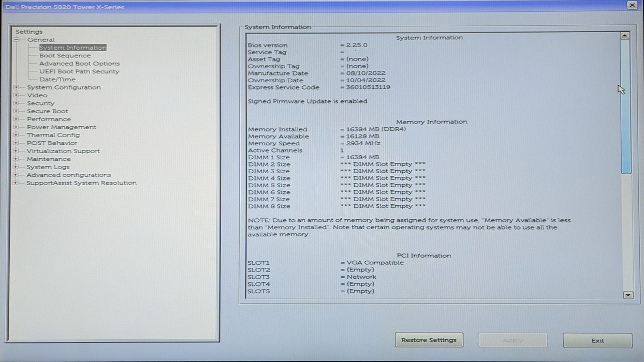Close the BIOS setup window
The image size is (644, 362).
tap(632, 5)
